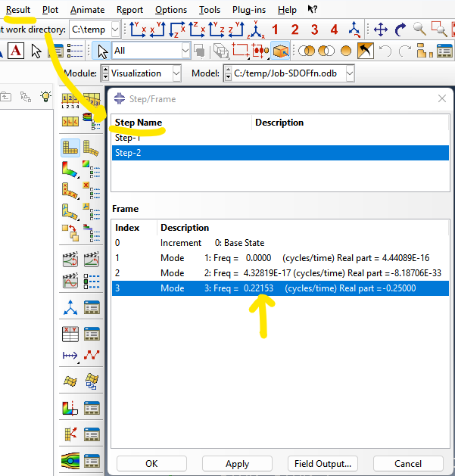Screen dimensions: 455x476
Task: Click the Animate Harmonic sine-wave icon
Action: click(x=70, y=281)
